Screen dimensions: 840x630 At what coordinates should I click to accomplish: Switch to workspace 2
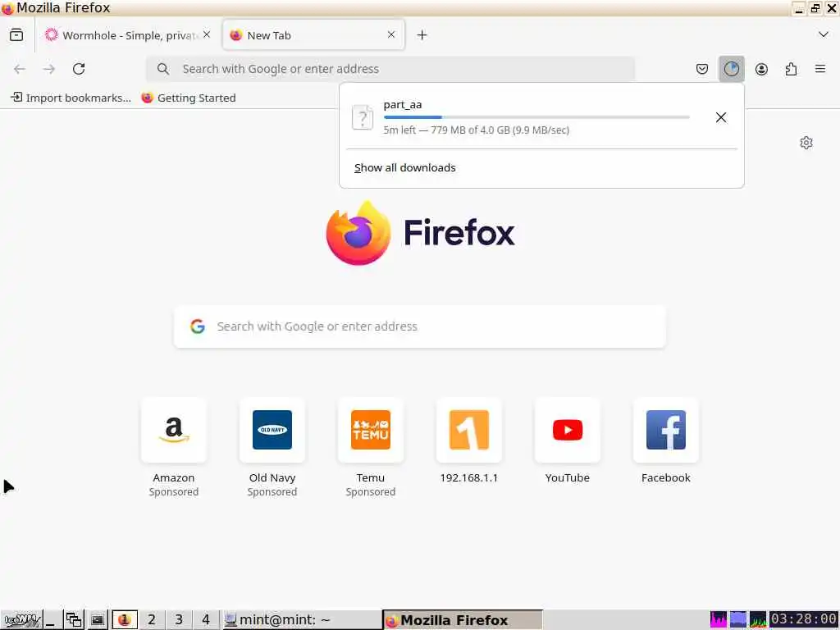point(152,620)
